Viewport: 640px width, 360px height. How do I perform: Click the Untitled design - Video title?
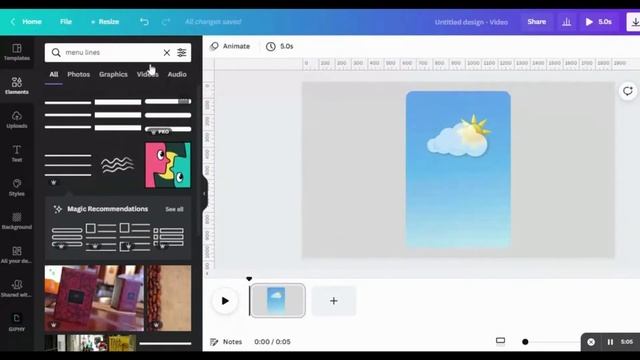point(471,22)
